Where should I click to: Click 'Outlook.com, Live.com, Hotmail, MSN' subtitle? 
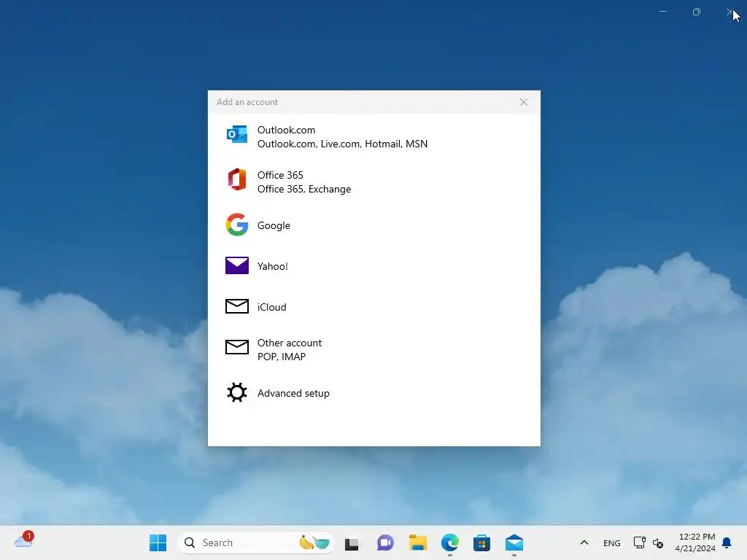[x=342, y=144]
